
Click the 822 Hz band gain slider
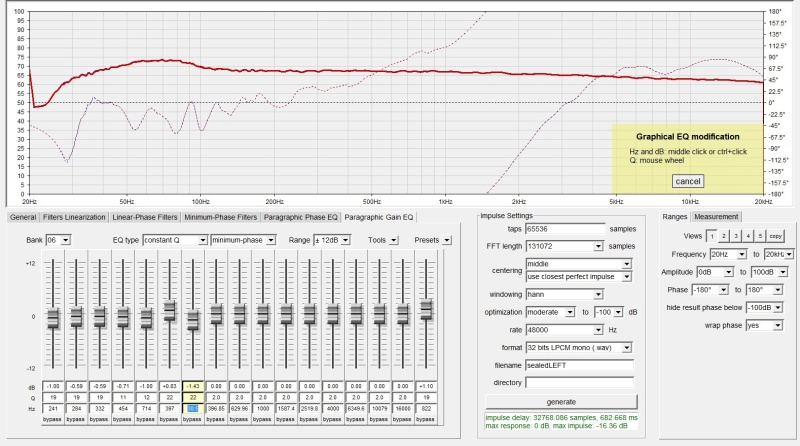[x=427, y=307]
